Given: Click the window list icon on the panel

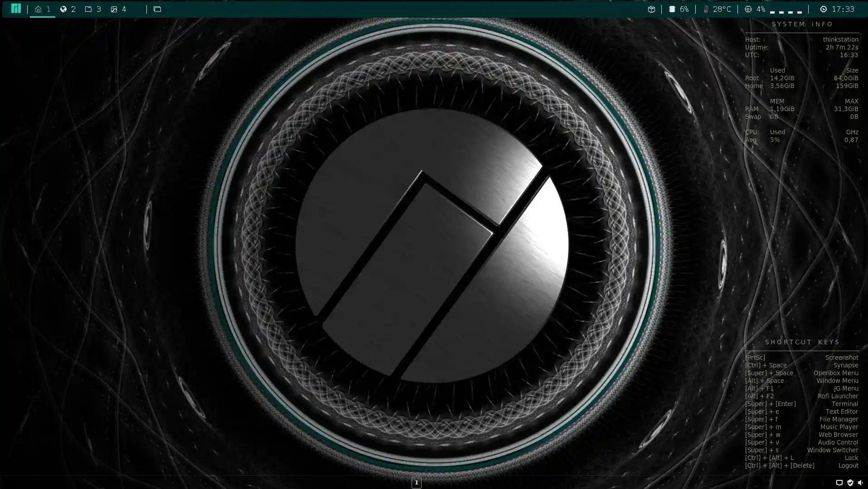Looking at the screenshot, I should 157,9.
